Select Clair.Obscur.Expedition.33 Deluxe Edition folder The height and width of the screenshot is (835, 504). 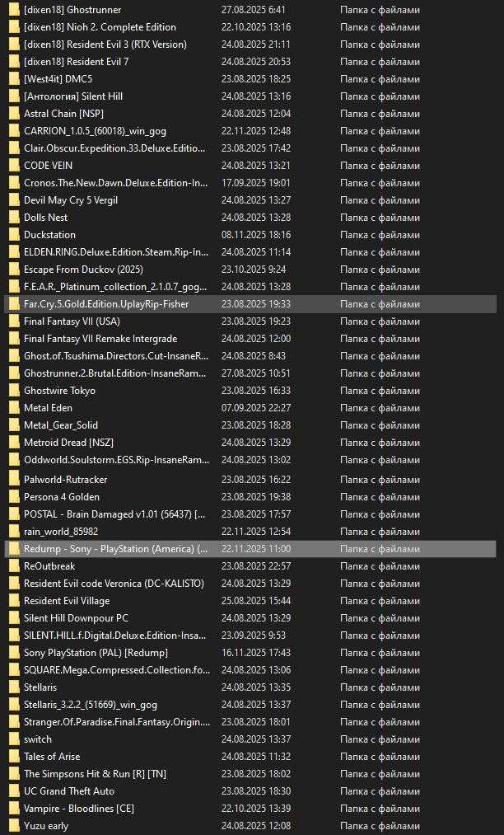click(x=114, y=148)
